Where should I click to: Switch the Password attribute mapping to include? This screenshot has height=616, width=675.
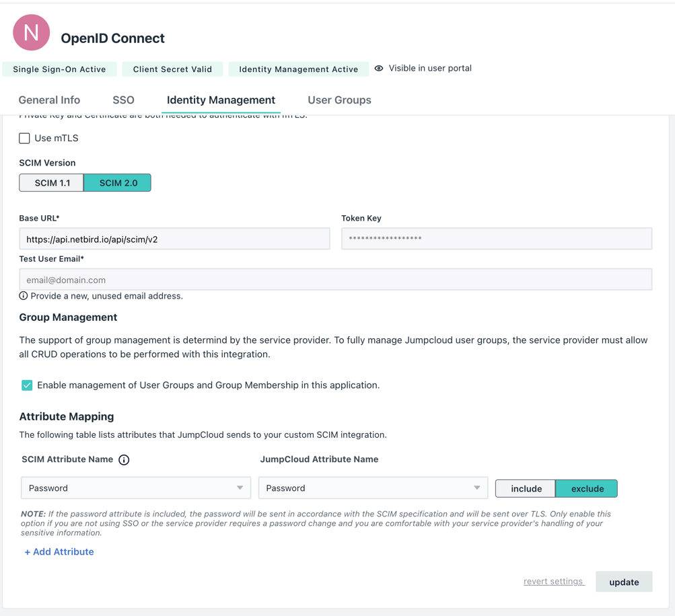(x=525, y=488)
